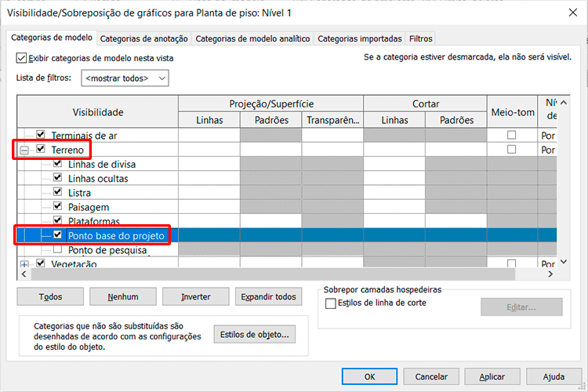588x392 pixels.
Task: Collapse the Terreno tree node
Action: pos(24,151)
